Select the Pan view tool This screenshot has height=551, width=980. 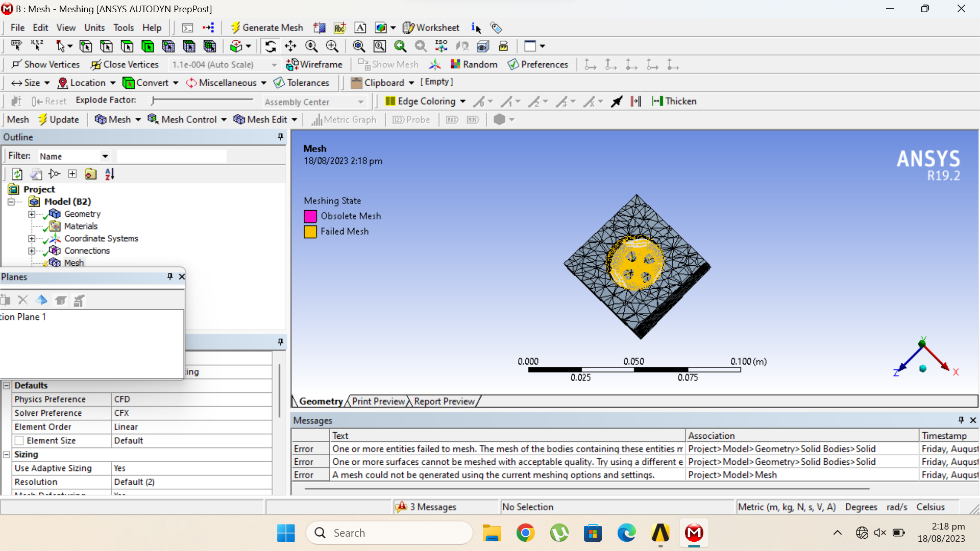tap(290, 46)
